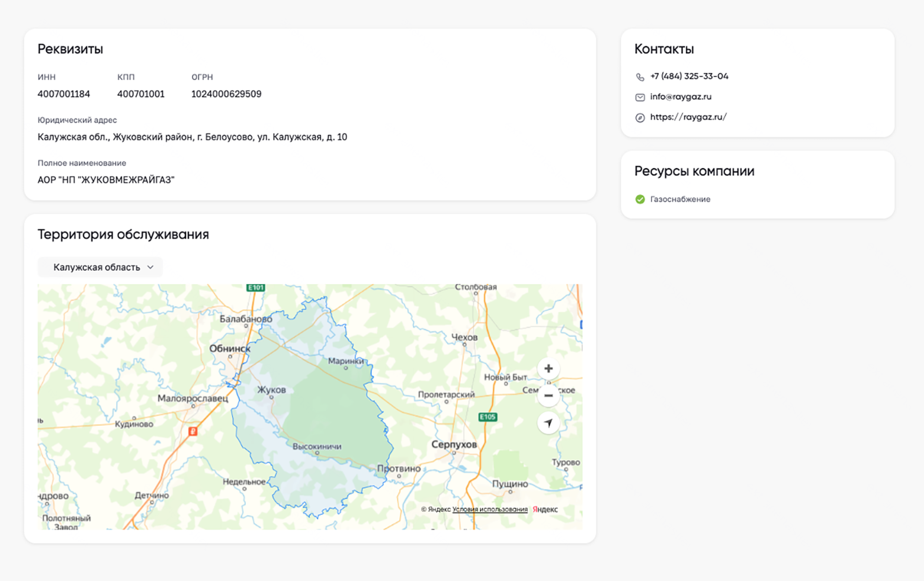Click the Турово label on map

[x=566, y=462]
